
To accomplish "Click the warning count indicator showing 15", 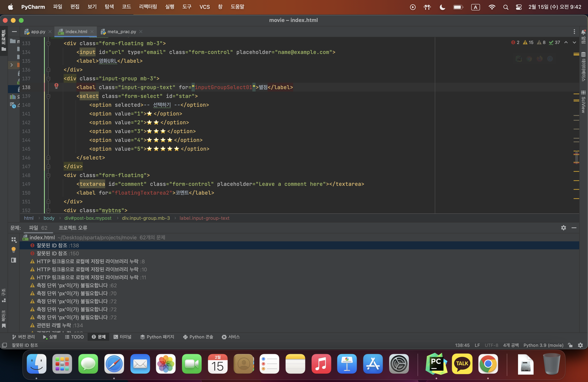I will [x=528, y=42].
